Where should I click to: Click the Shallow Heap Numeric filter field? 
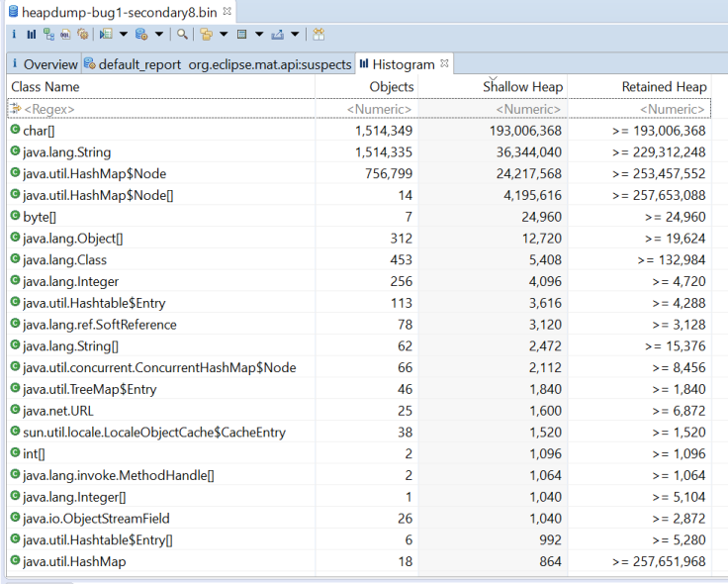coord(493,109)
